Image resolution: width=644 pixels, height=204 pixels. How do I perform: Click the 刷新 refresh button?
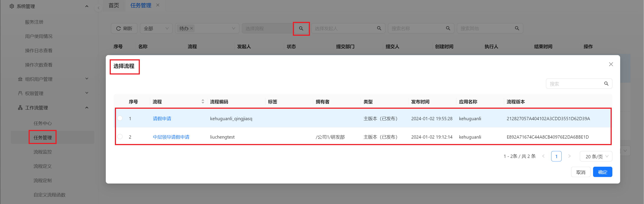(124, 28)
